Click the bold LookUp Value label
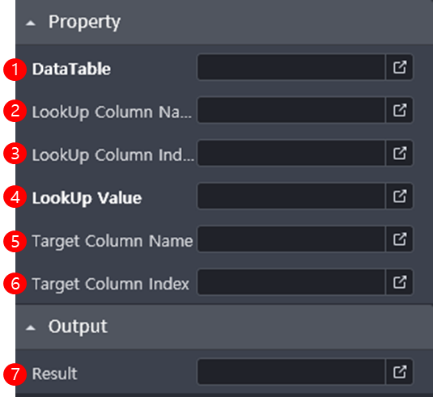 point(87,198)
